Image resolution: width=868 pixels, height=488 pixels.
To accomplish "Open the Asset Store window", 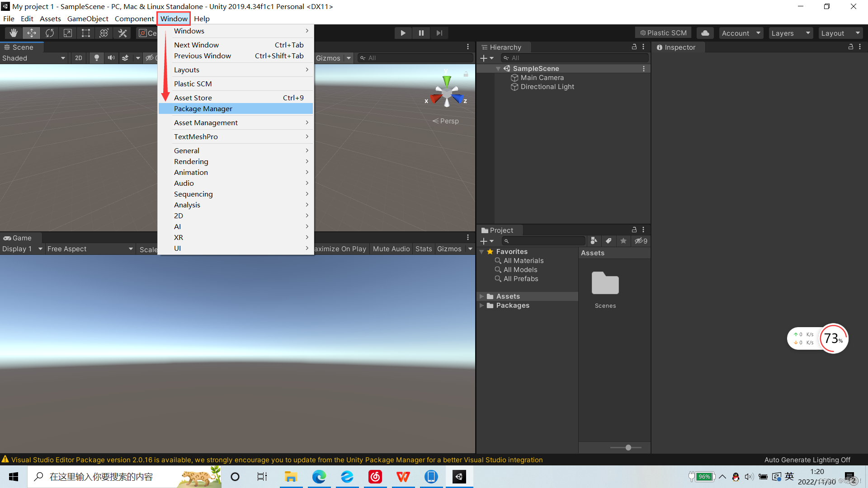I will tap(193, 97).
